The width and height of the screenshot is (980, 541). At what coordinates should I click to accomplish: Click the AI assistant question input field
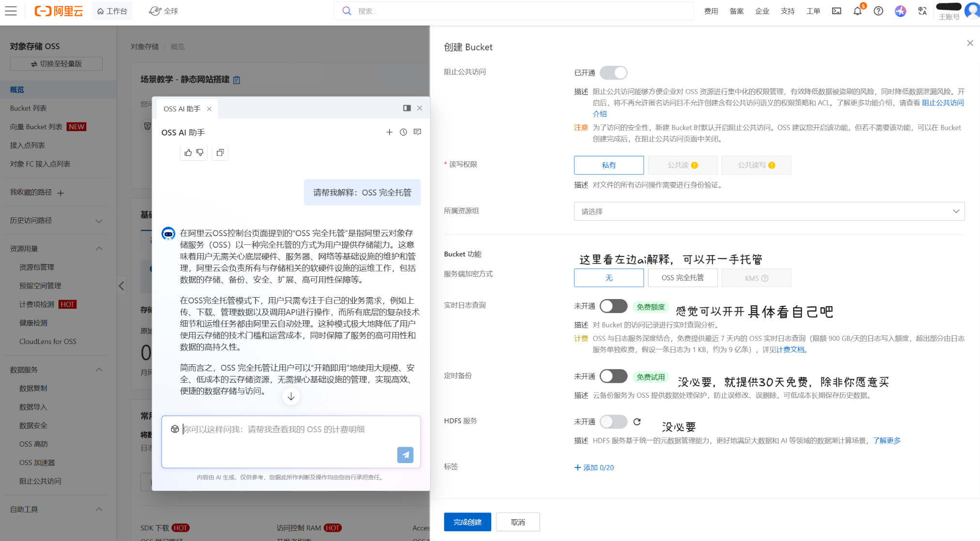point(290,436)
